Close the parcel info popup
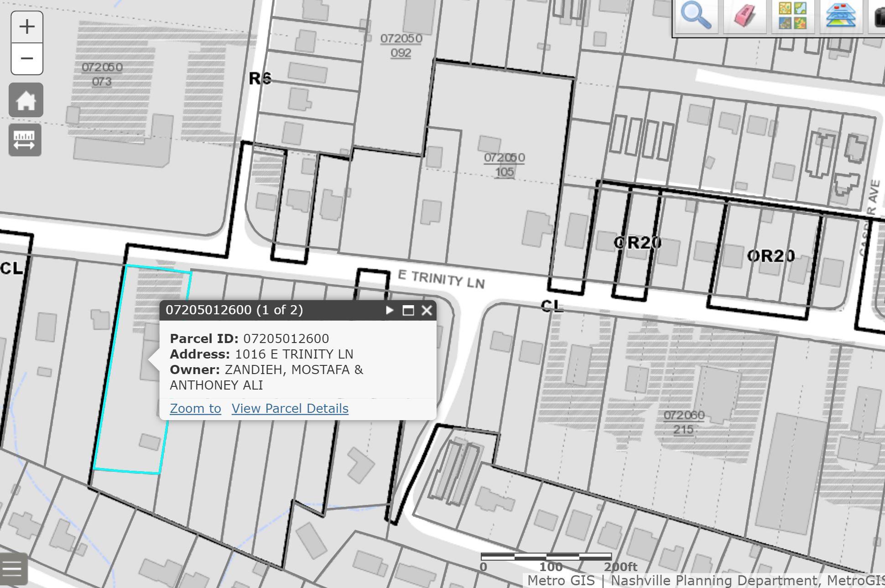The height and width of the screenshot is (588, 885). tap(427, 310)
